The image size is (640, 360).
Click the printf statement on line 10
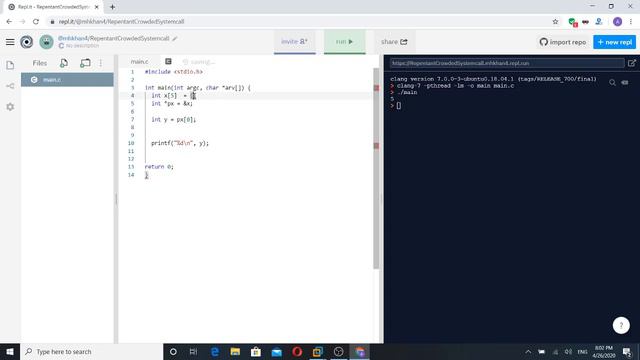coord(180,143)
